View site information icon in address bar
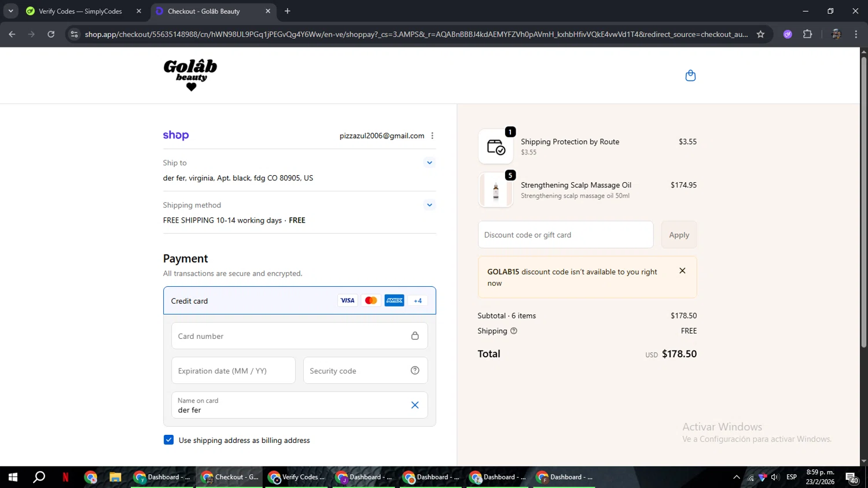Screen dimensions: 868x488 click(74, 34)
